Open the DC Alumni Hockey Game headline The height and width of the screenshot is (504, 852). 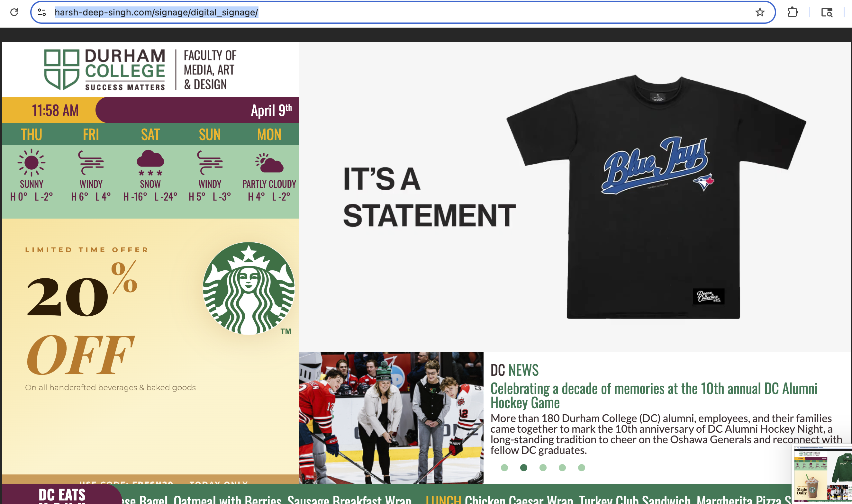tap(653, 395)
